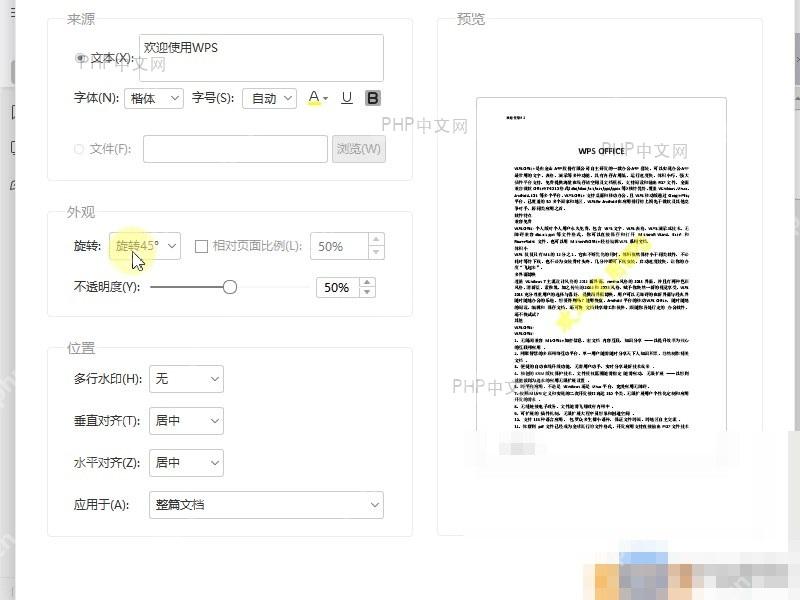Click the WPS OFFICE preview page thumbnail
Viewport: 800px width, 600px height.
pyautogui.click(x=601, y=264)
